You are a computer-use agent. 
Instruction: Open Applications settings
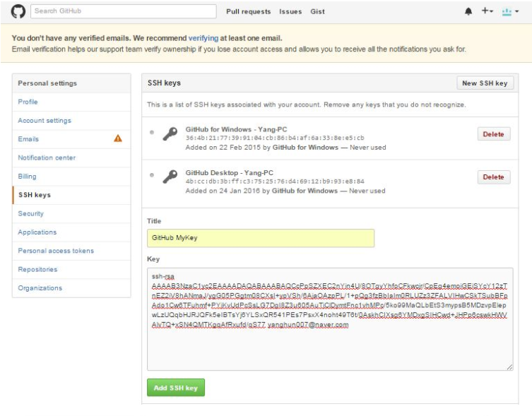coord(37,232)
